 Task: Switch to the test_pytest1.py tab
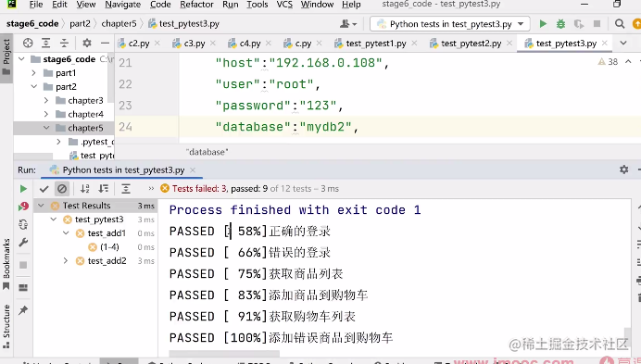376,44
